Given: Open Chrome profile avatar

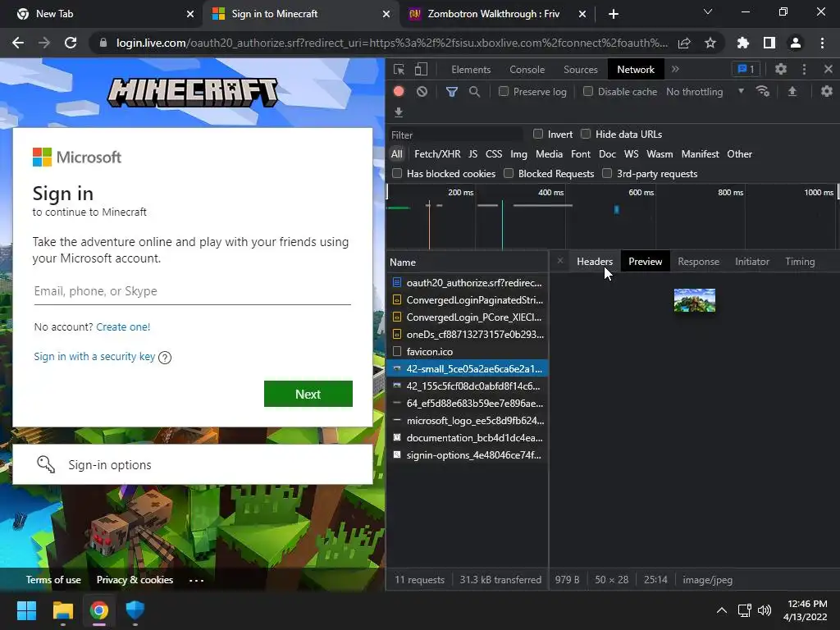Looking at the screenshot, I should coord(796,43).
